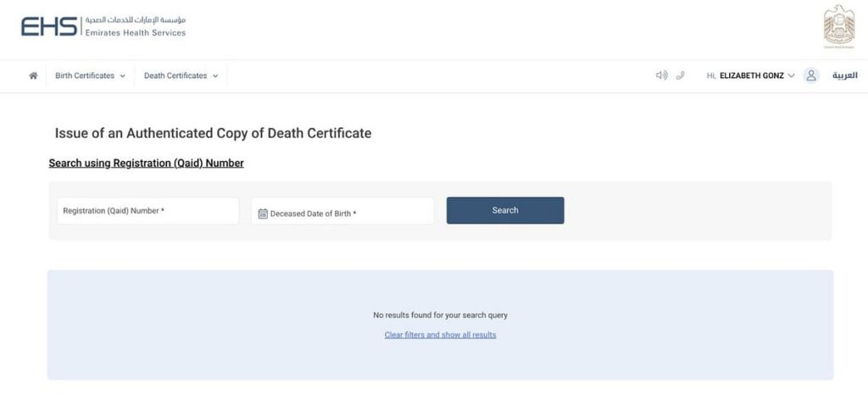This screenshot has width=868, height=402.
Task: Expand the Birth Certificates chevron arrow
Action: click(123, 76)
